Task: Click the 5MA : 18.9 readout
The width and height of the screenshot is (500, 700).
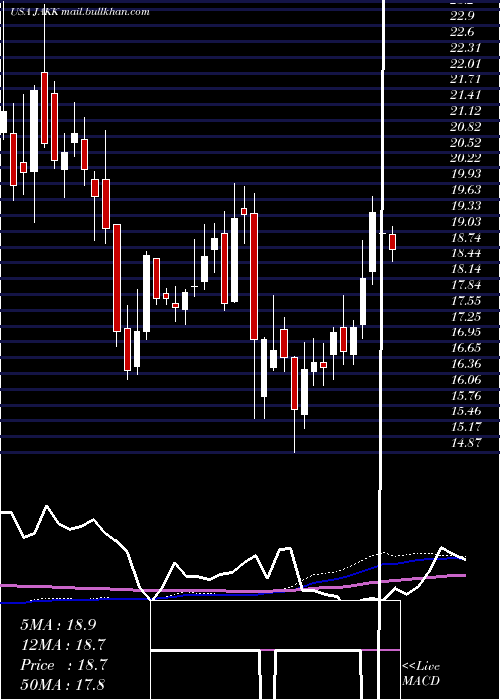Action: (58, 625)
